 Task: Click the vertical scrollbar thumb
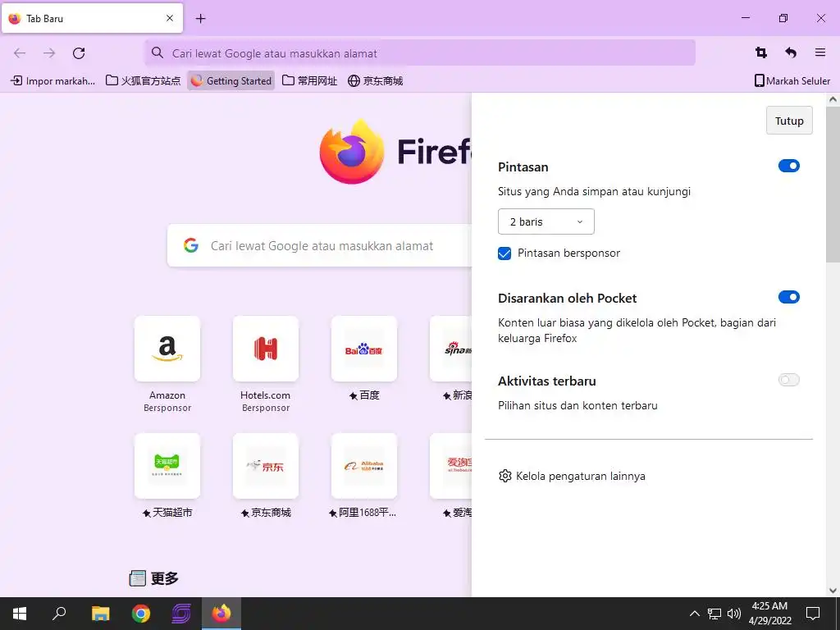[833, 185]
